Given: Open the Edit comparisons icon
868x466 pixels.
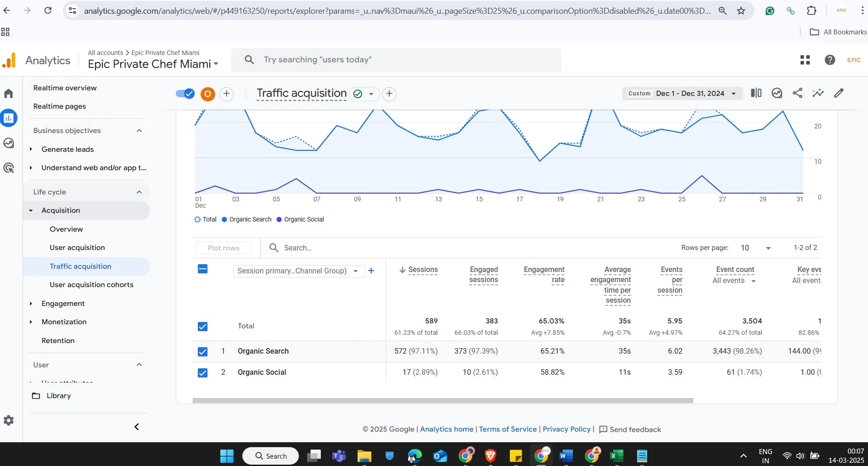Looking at the screenshot, I should point(756,93).
